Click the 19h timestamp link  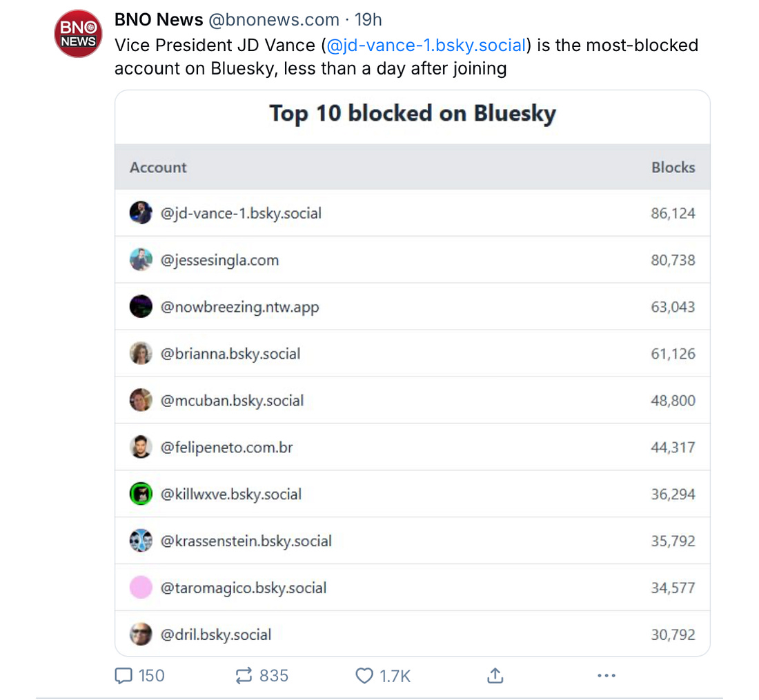(368, 20)
